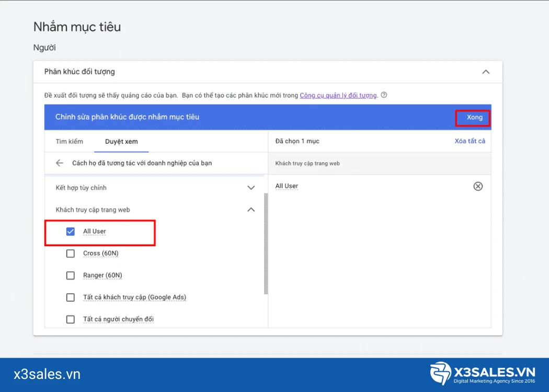Click the Đã chọn 1 mục label
Viewport: 549px width, 392px height.
(298, 141)
